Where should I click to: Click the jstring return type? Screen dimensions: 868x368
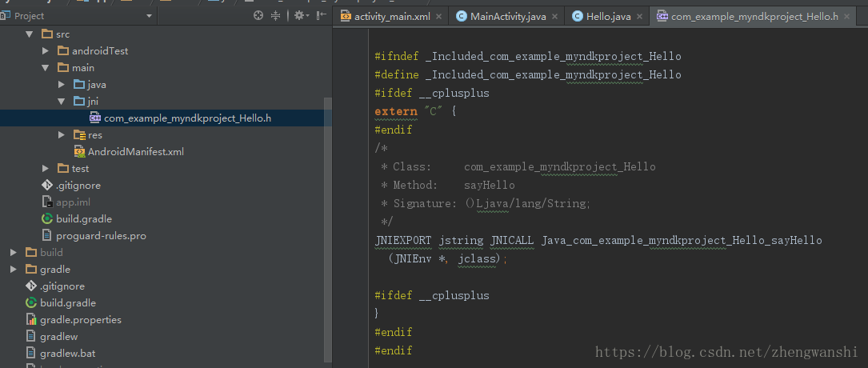click(462, 241)
